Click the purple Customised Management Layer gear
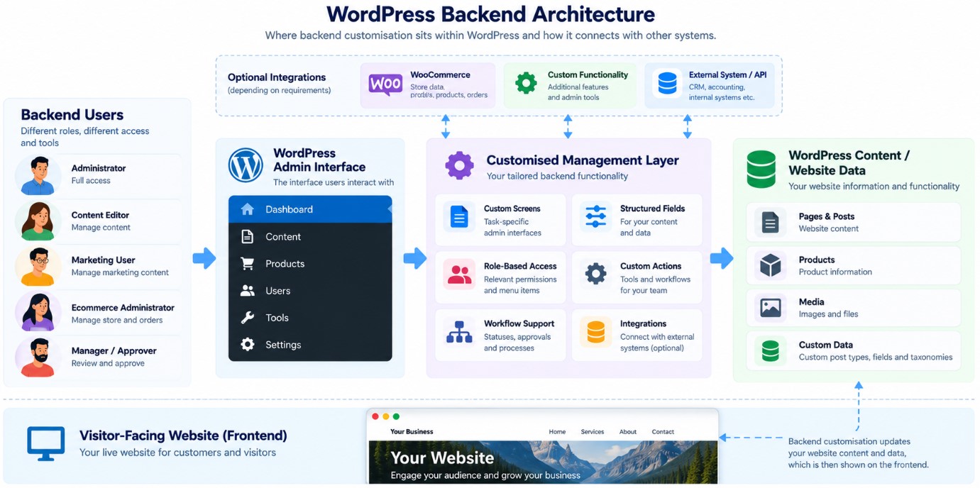The image size is (980, 488). [459, 165]
